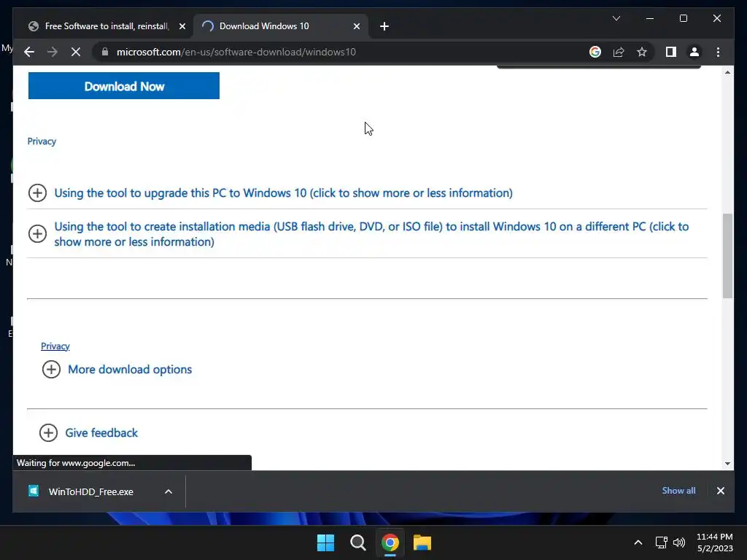The height and width of the screenshot is (560, 747).
Task: Expand Give feedback plus icon
Action: (x=49, y=433)
